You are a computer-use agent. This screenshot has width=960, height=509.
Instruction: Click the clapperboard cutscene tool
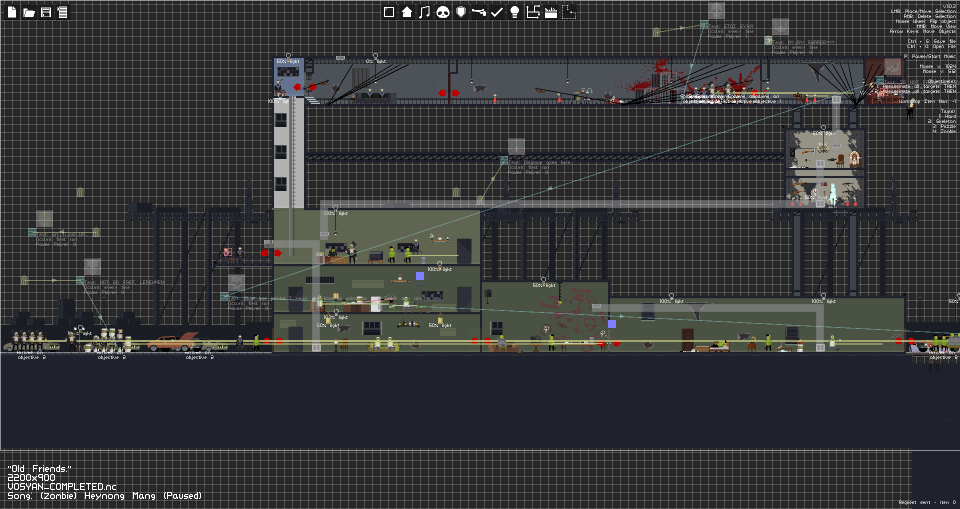[550, 12]
